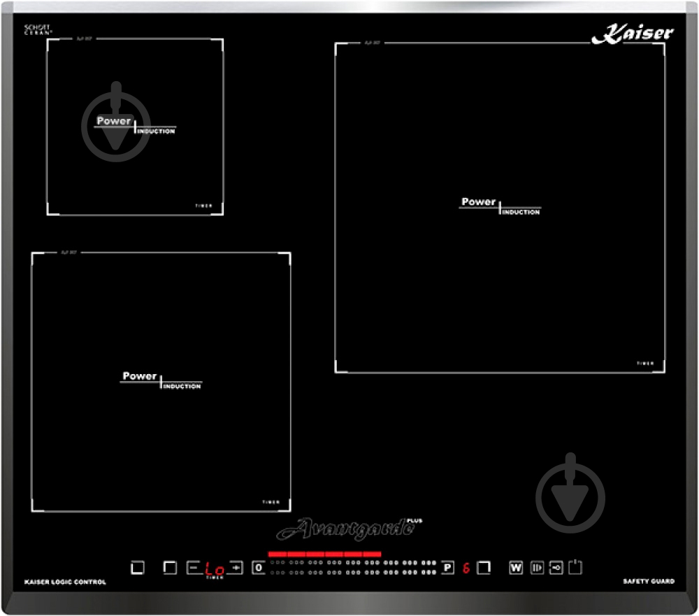Screen dimensions: 699x616
Task: Select the cooking zone button beside the red 6
Action: (x=484, y=567)
